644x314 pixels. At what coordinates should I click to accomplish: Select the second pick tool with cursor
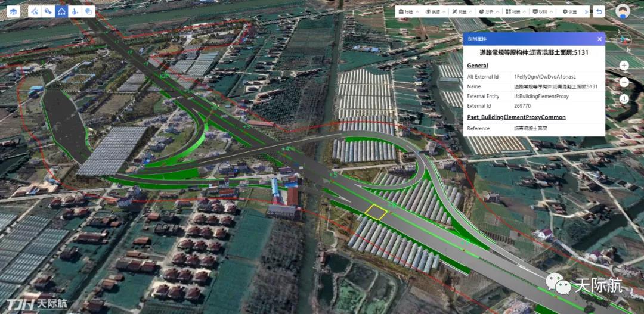point(48,11)
